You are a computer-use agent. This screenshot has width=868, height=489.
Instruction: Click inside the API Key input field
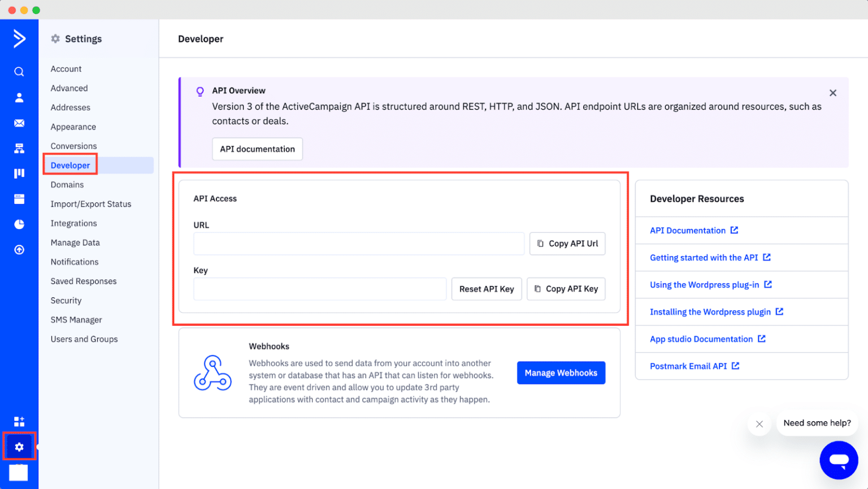tap(319, 288)
